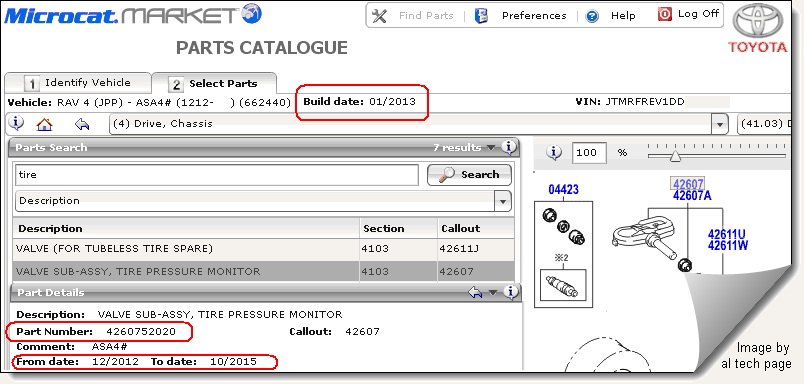Screen dimensions: 804x384
Task: Expand the Part Details options arrow
Action: [x=493, y=293]
